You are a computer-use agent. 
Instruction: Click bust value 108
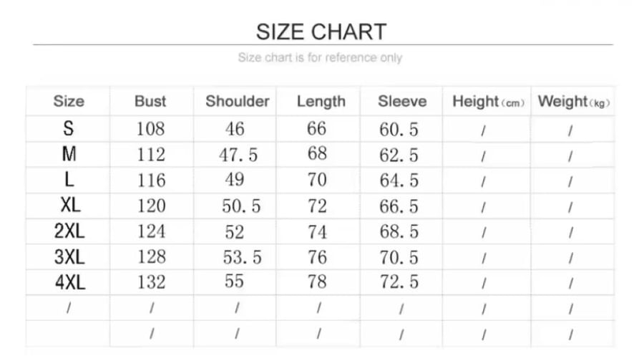[151, 129]
